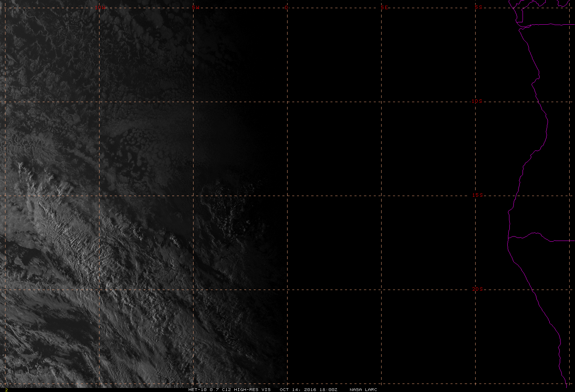Click the 10W longitude label
The width and height of the screenshot is (575, 392).
(x=100, y=7)
